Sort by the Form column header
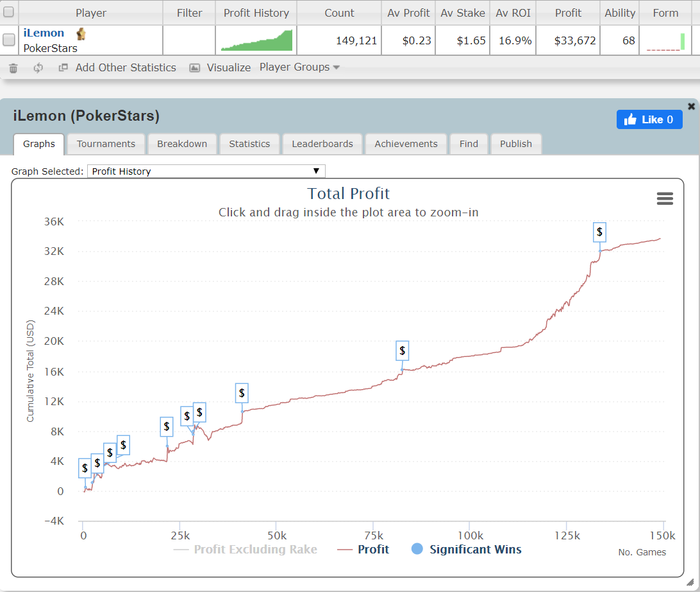The image size is (700, 592). coord(666,13)
